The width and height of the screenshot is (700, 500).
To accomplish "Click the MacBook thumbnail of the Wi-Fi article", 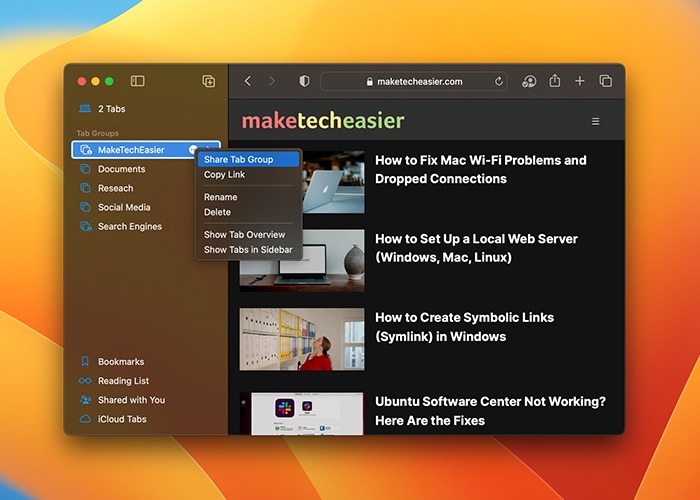I will (333, 182).
